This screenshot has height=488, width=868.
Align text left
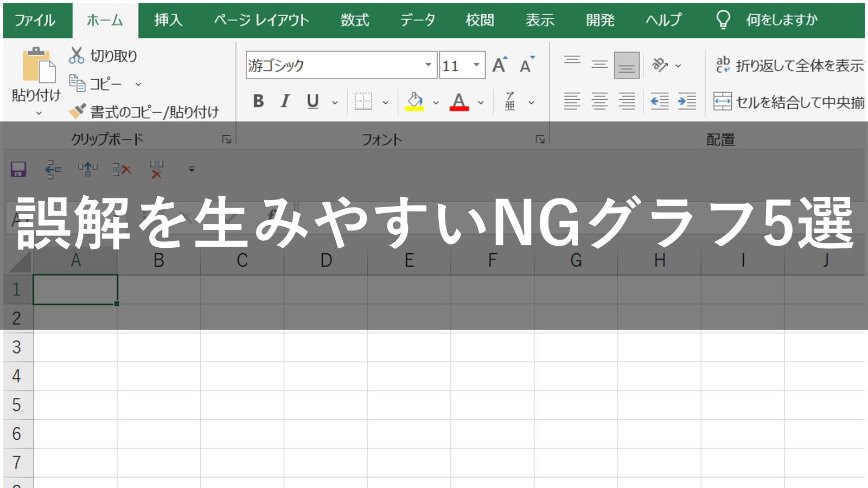[572, 101]
